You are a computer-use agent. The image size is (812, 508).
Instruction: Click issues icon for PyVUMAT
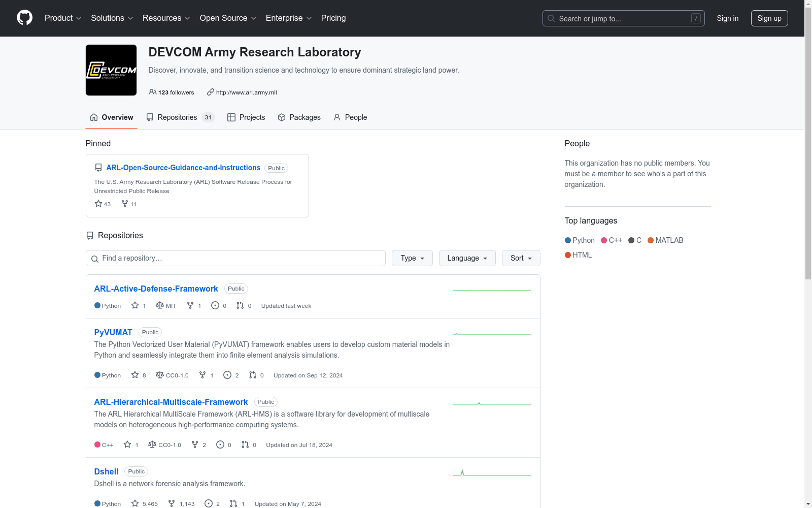point(227,375)
